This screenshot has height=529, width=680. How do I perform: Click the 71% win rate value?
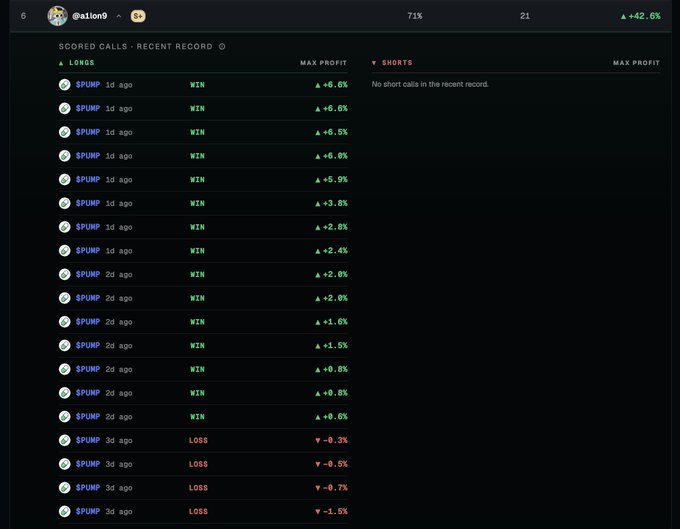pyautogui.click(x=415, y=16)
